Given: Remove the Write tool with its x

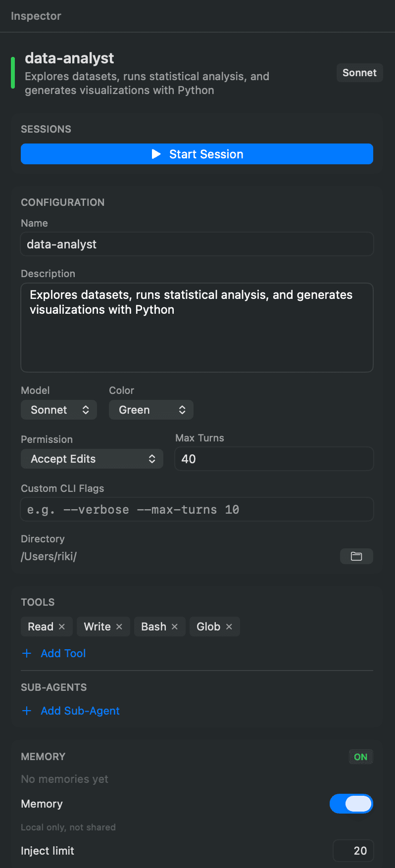Looking at the screenshot, I should 119,627.
